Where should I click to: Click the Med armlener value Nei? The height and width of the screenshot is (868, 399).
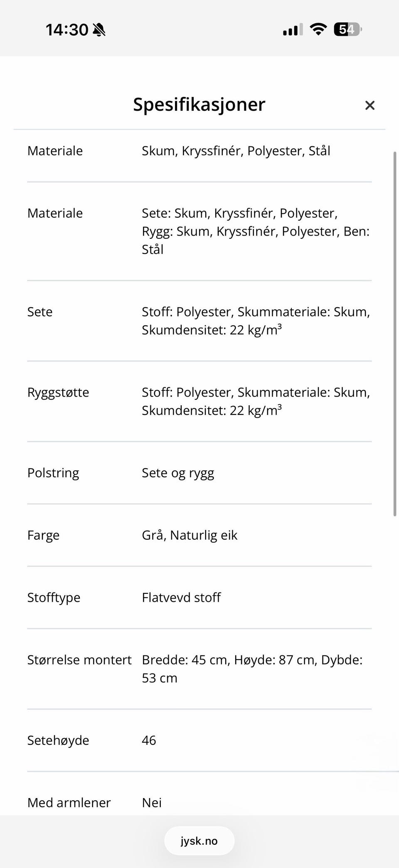(152, 803)
